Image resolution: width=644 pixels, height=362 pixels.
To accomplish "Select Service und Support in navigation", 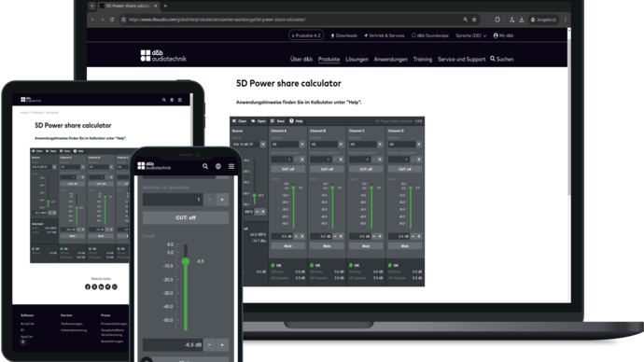I will click(462, 59).
